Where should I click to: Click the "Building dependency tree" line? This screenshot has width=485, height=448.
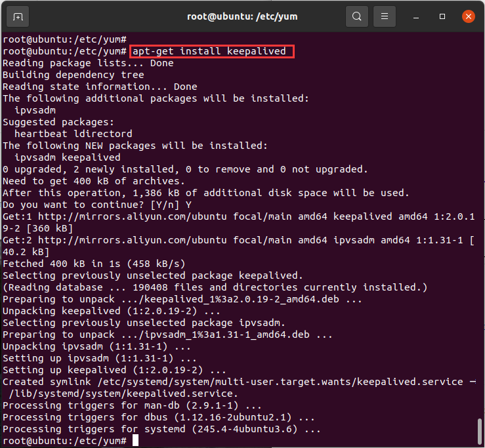point(74,75)
